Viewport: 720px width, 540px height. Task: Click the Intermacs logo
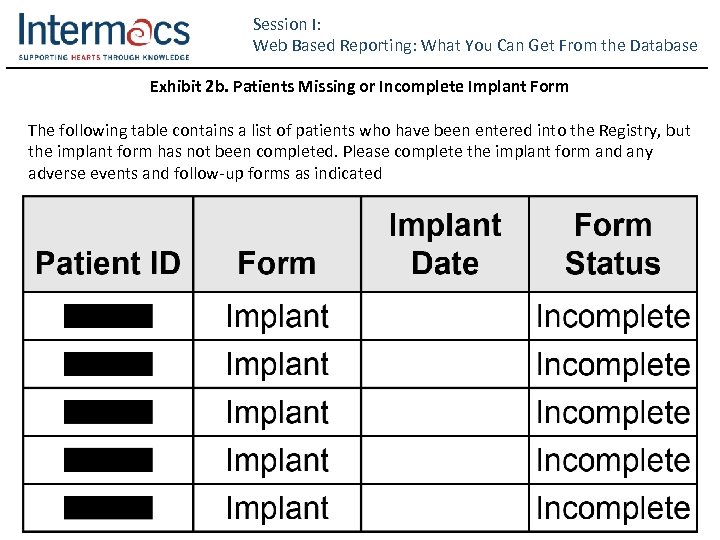click(x=104, y=35)
